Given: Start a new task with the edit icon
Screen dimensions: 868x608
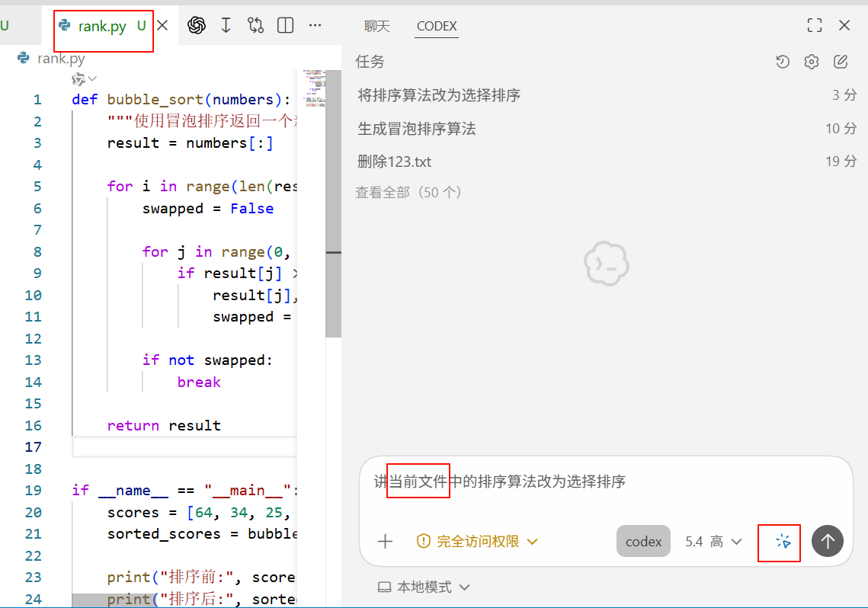Looking at the screenshot, I should coord(841,62).
